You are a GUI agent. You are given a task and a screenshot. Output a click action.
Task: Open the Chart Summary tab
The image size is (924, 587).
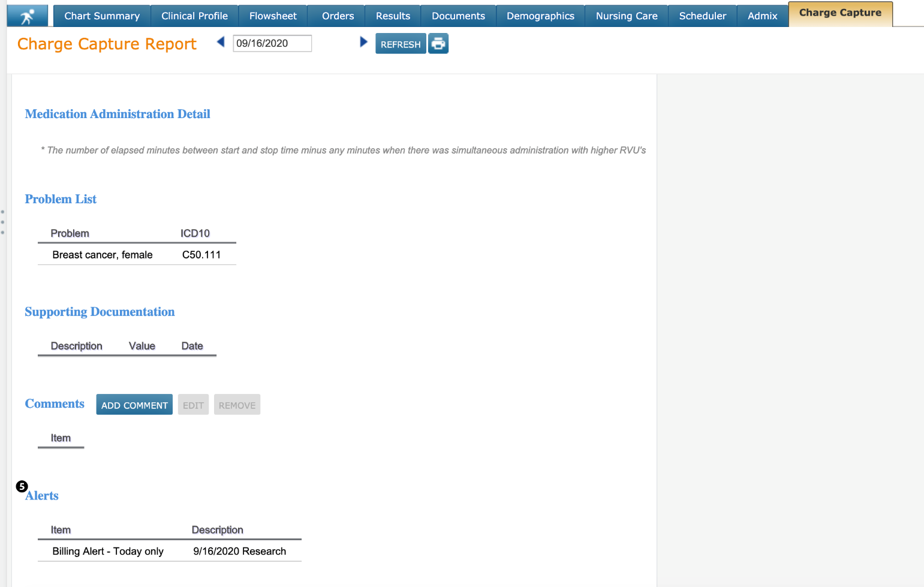click(x=102, y=16)
